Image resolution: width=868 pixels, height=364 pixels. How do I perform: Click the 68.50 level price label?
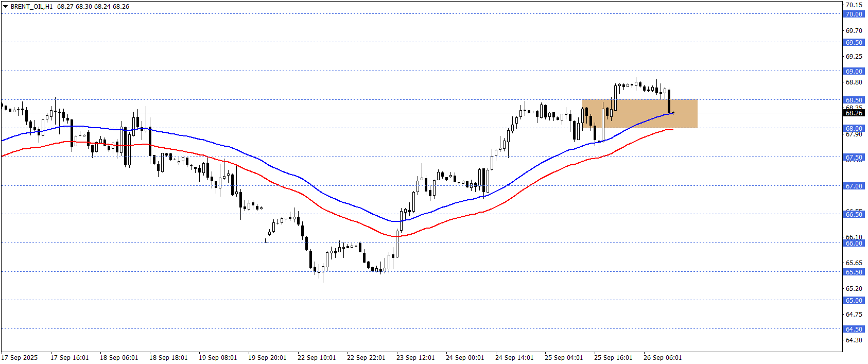(854, 100)
